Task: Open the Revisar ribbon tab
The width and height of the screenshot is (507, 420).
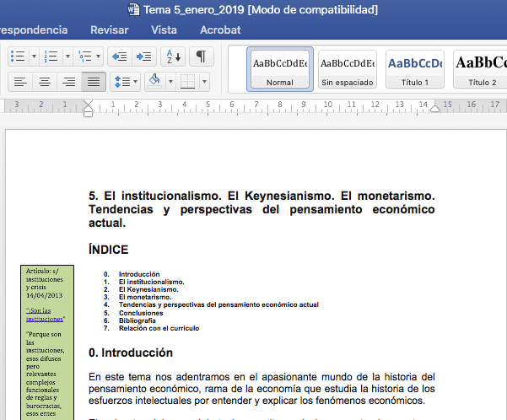Action: pyautogui.click(x=110, y=30)
